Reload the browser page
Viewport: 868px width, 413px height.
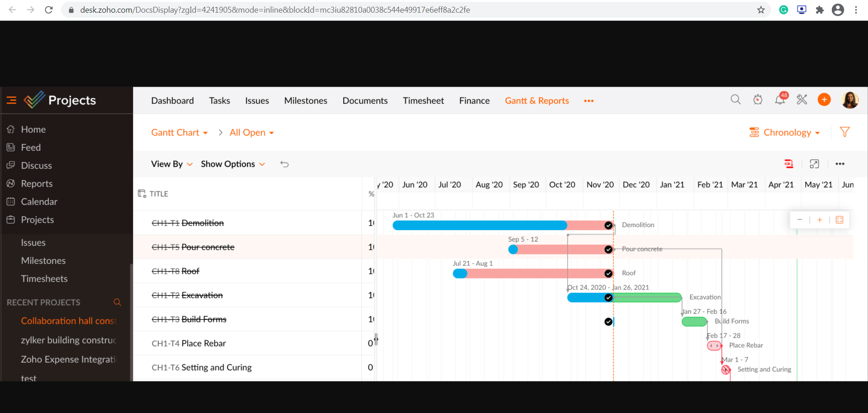point(49,10)
